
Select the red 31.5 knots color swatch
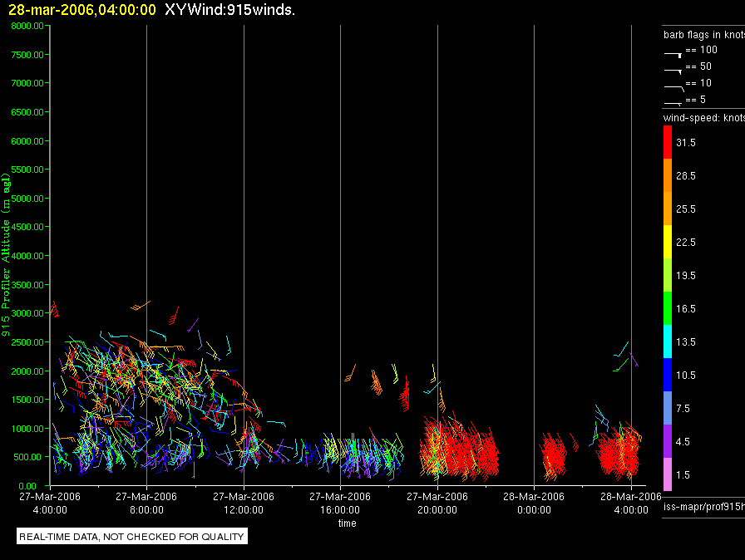[x=668, y=142]
